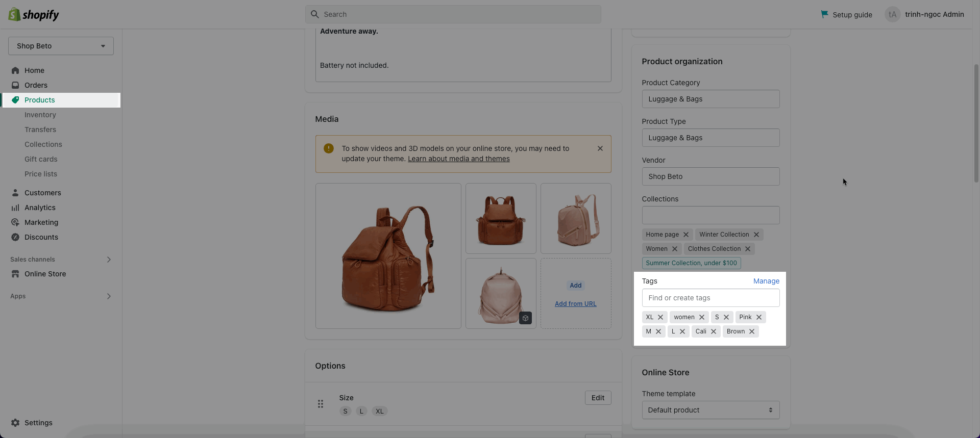Click the 3D model badge on thumbnail

pos(525,318)
